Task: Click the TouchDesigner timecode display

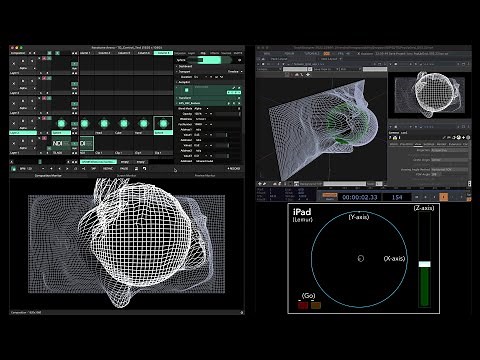Action: [x=360, y=197]
